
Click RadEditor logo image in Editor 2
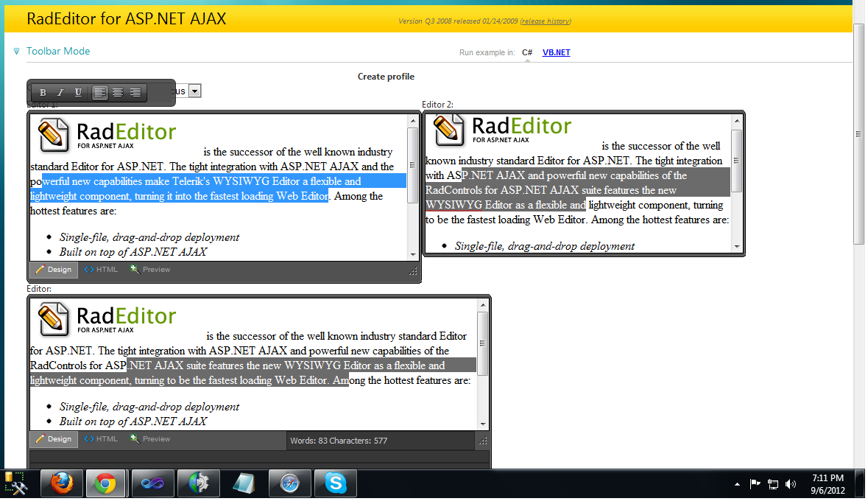pyautogui.click(x=502, y=130)
